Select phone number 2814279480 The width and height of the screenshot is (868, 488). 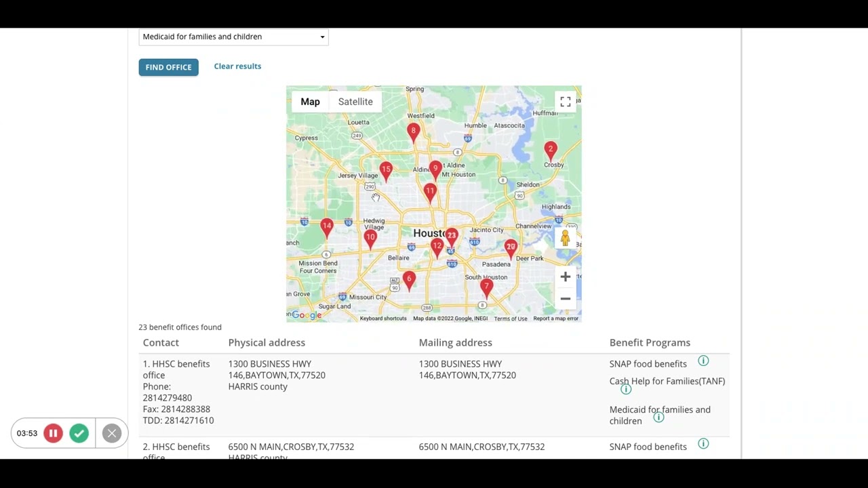tap(167, 398)
